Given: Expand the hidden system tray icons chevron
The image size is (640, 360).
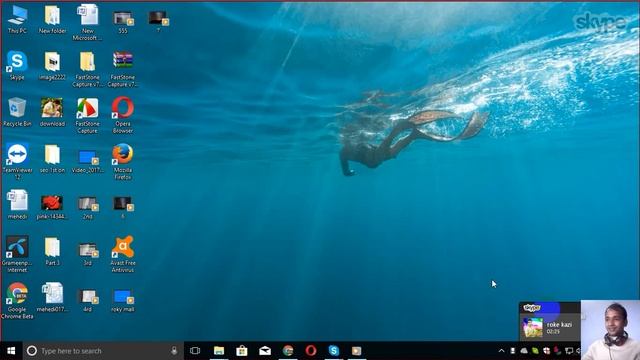Looking at the screenshot, I should [x=502, y=351].
